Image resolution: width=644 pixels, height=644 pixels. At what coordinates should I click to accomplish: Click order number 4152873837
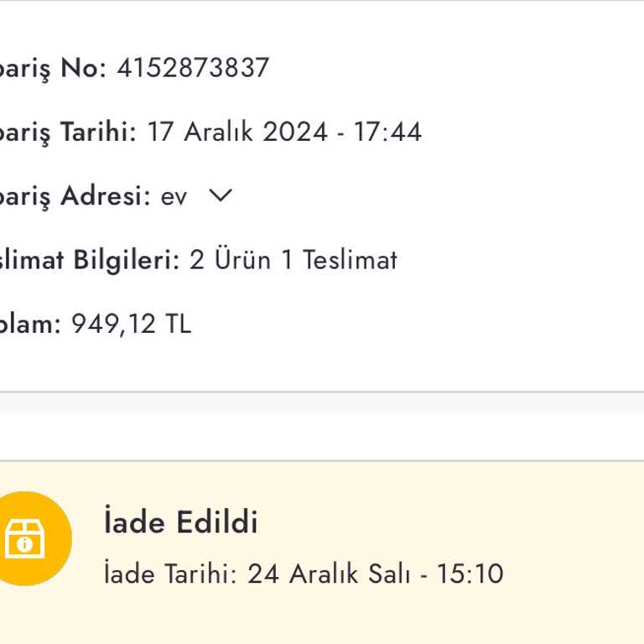193,68
